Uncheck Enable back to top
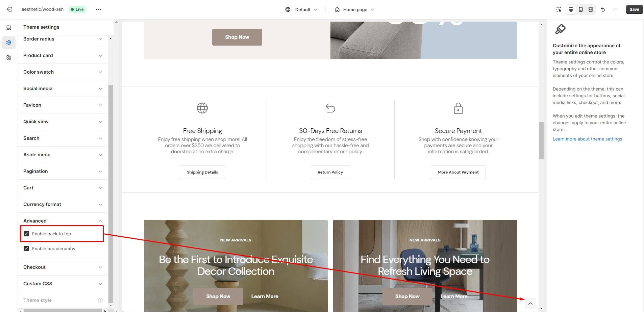The image size is (644, 312). [26, 234]
